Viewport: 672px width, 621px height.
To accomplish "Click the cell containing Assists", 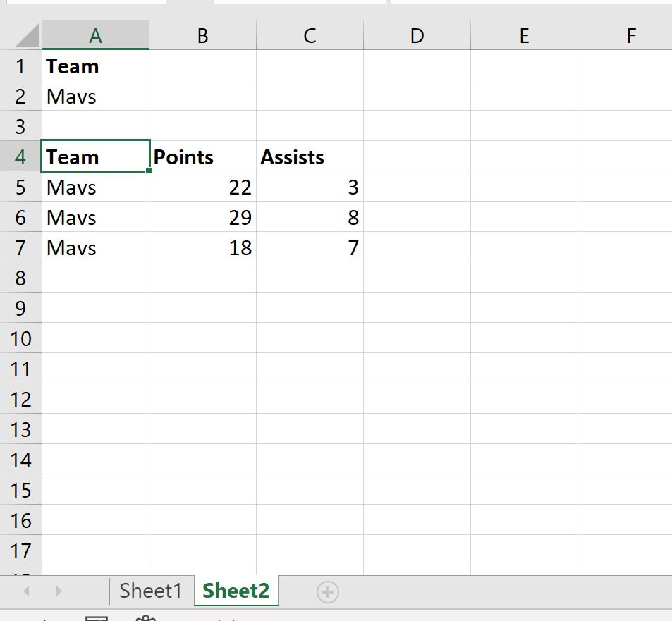I will pyautogui.click(x=309, y=156).
